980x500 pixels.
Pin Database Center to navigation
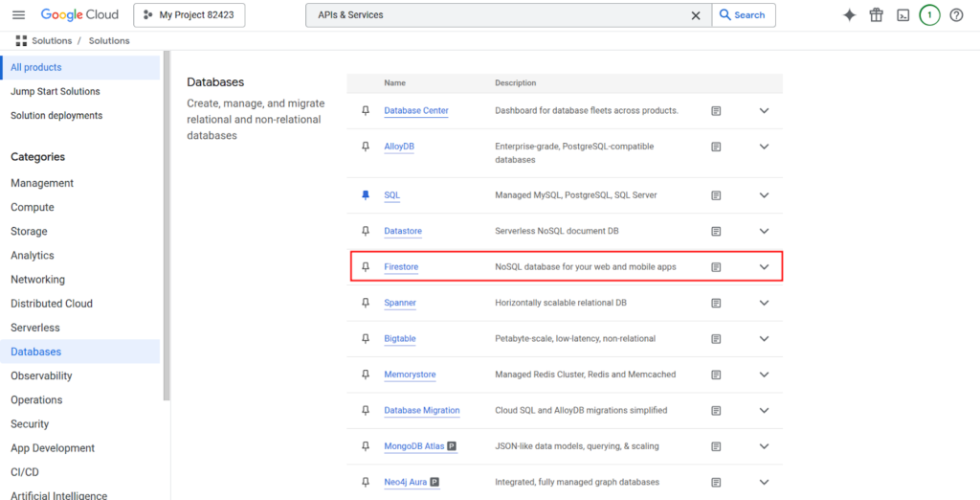click(366, 111)
